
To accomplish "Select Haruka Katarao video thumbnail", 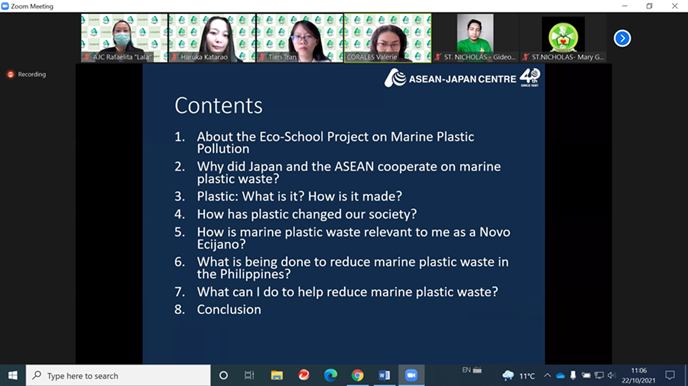I will pyautogui.click(x=212, y=38).
